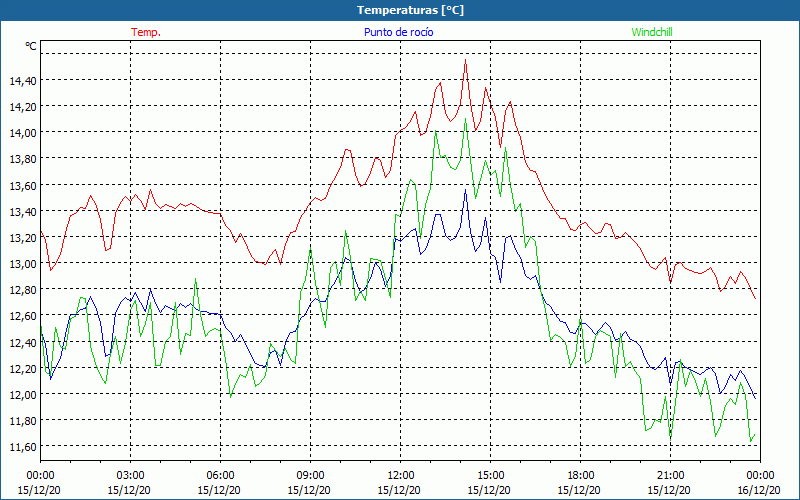
Task: Click the '°C' unit label on the axis
Action: click(31, 46)
